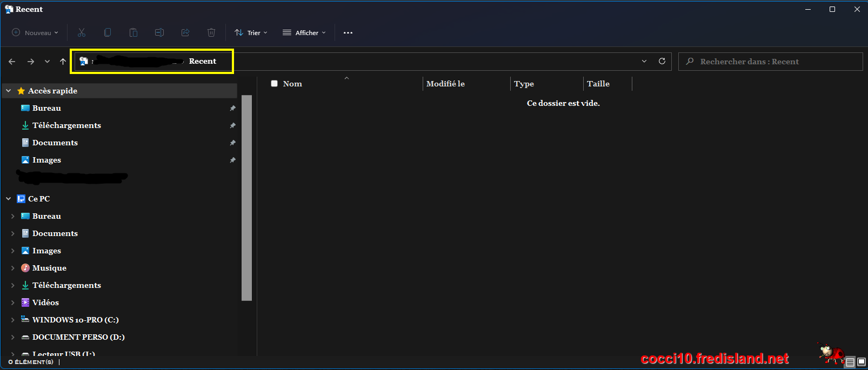The image size is (868, 370).
Task: Sort by the Taille column header
Action: click(598, 84)
